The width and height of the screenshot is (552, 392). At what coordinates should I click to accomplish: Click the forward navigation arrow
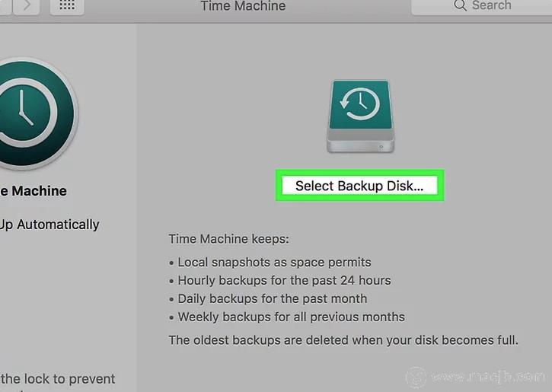(x=27, y=5)
